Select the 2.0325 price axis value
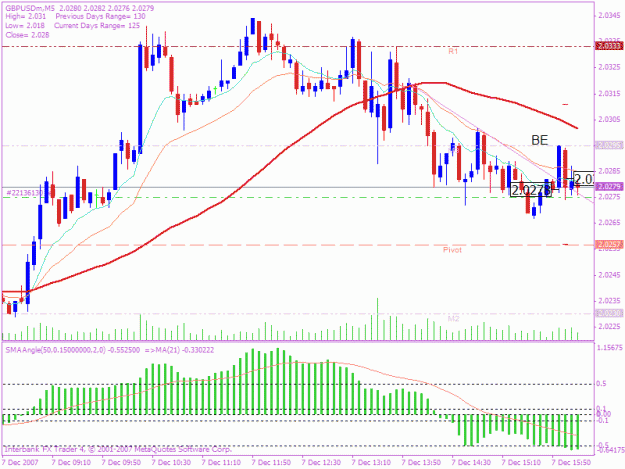This screenshot has height=469, width=625. pyautogui.click(x=610, y=67)
